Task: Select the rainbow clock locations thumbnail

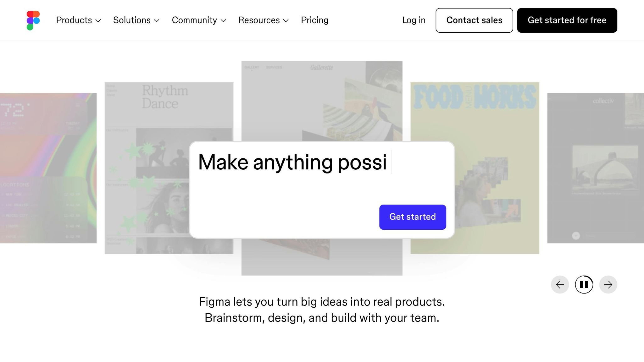Action: point(48,168)
